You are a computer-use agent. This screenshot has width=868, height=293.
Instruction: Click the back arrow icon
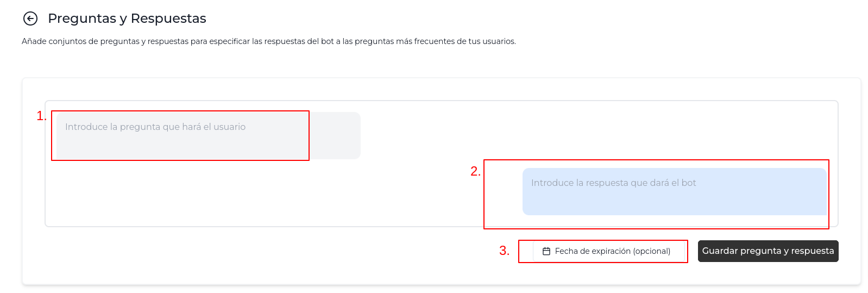point(30,19)
